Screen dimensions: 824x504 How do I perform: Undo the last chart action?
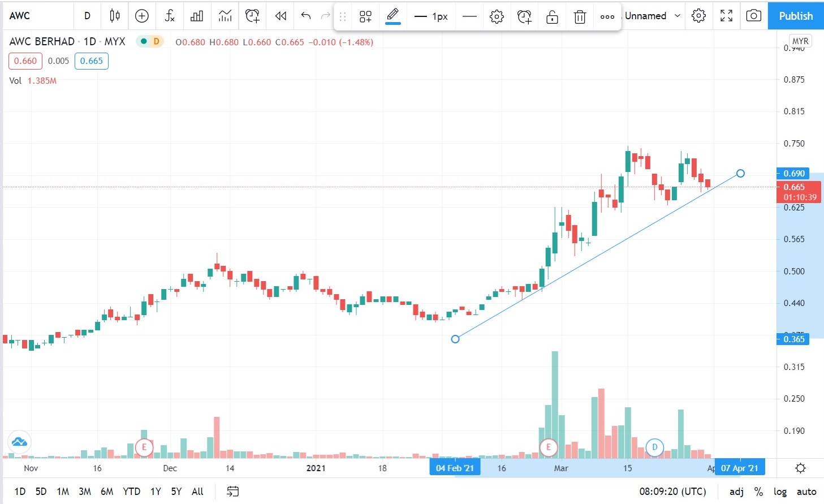306,16
